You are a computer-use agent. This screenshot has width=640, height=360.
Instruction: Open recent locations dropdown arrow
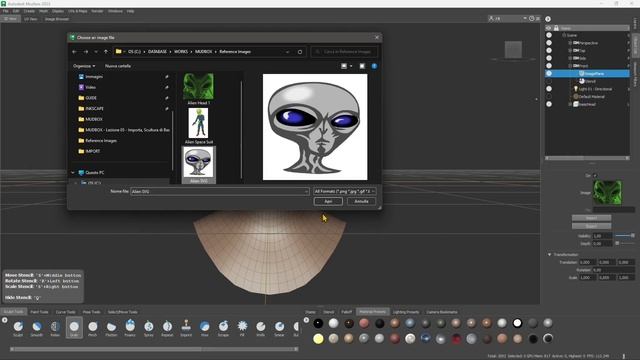pyautogui.click(x=96, y=52)
